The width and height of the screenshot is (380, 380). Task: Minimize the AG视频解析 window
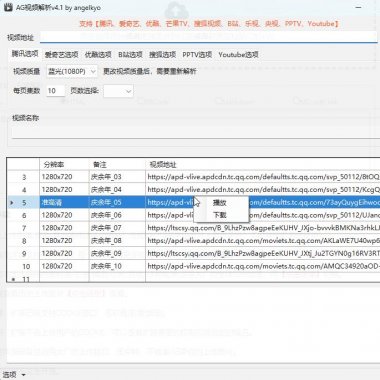[x=359, y=7]
